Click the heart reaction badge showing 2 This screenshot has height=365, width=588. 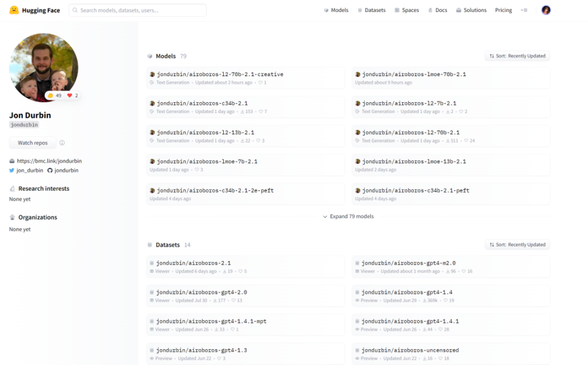click(73, 95)
